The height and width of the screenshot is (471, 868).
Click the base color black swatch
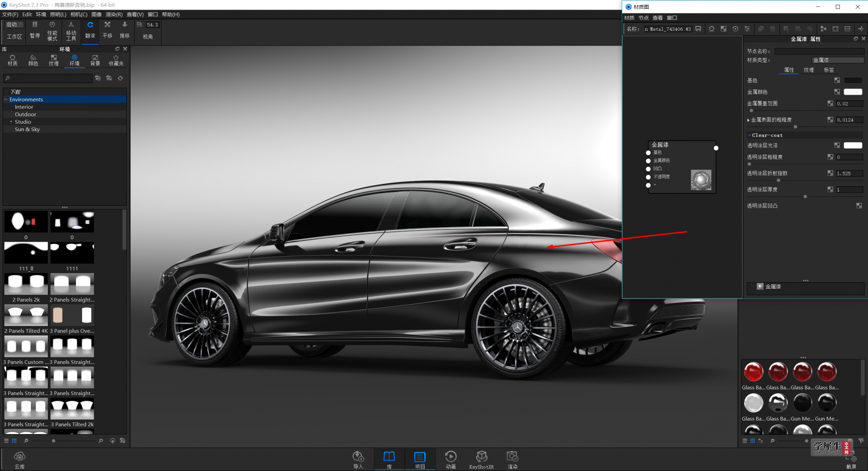point(853,80)
